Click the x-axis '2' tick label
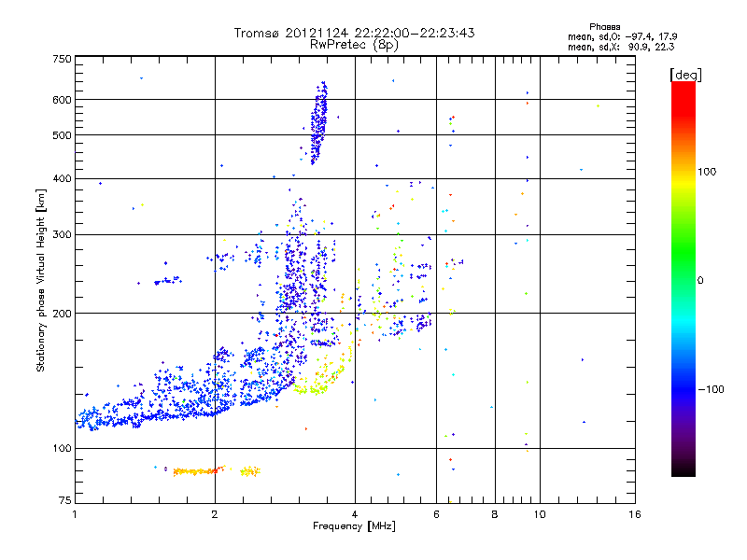This screenshot has height=560, width=747. coord(215,514)
